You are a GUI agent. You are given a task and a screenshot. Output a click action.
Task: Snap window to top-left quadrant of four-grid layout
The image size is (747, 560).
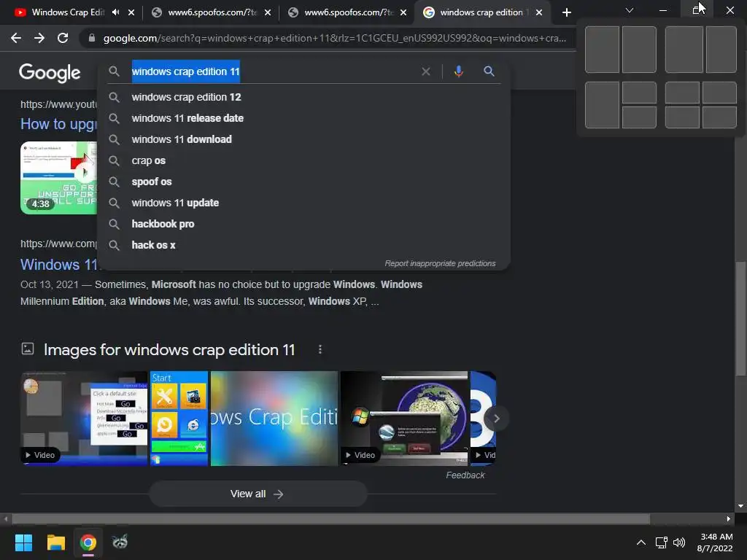tap(682, 93)
